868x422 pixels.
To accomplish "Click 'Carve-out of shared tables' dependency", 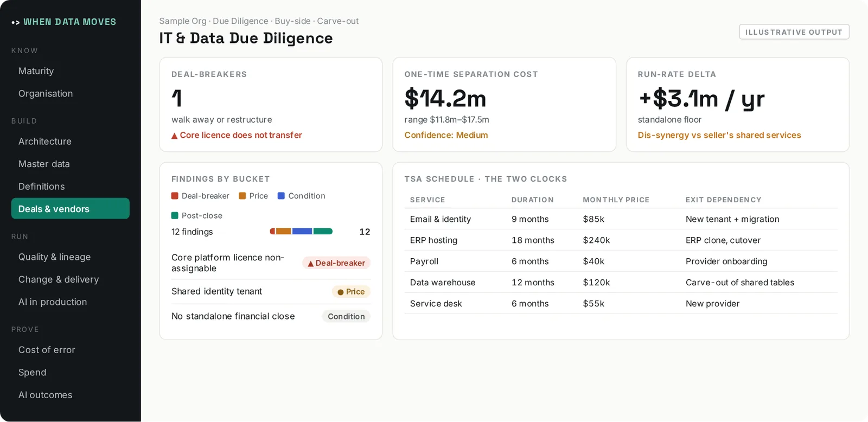I will 740,283.
